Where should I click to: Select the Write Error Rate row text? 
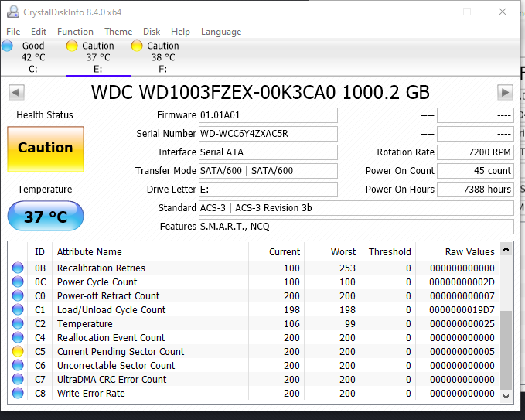click(x=91, y=393)
